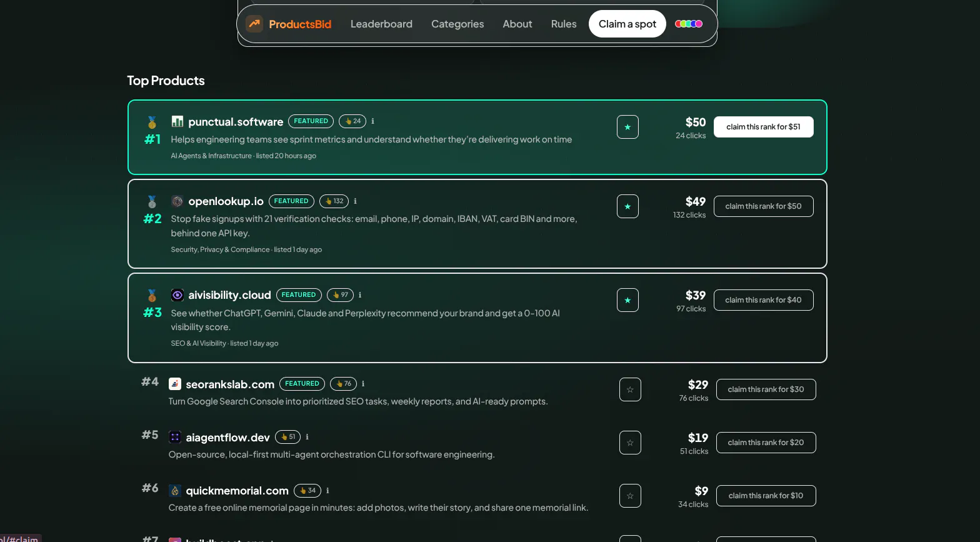Open the aiagentflow.dev product title
This screenshot has width=980, height=542.
point(227,438)
